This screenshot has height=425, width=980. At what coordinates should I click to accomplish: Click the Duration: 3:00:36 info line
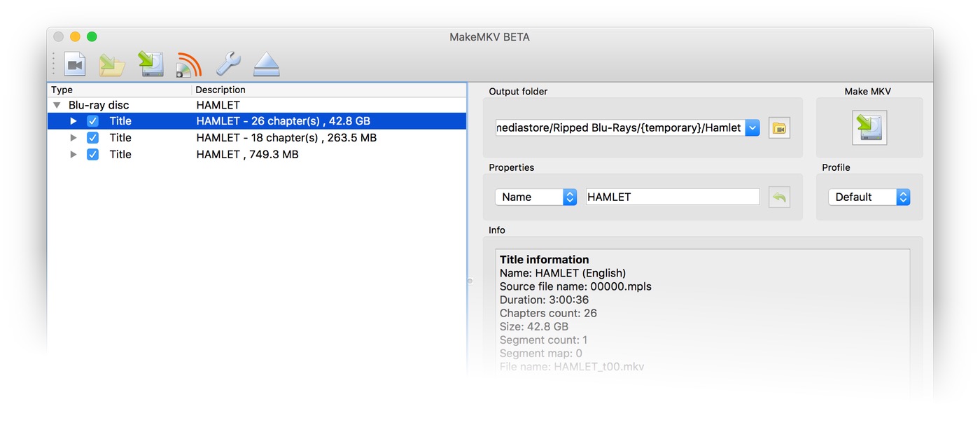(544, 300)
